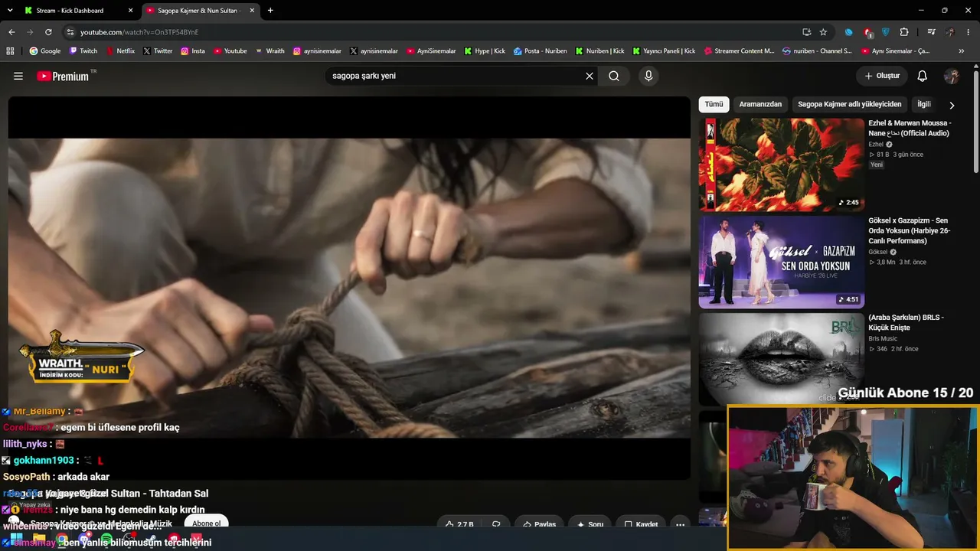Start voice search with the microphone
Image resolution: width=980 pixels, height=551 pixels.
648,76
